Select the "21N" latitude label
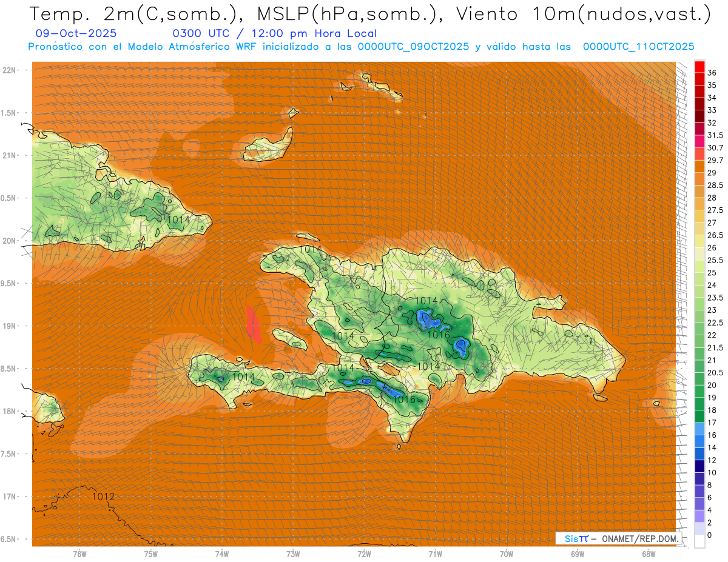 [10, 155]
